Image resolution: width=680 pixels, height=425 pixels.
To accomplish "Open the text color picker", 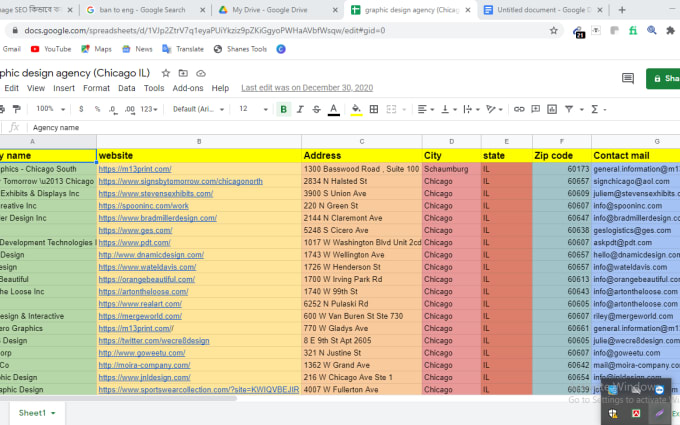I will coord(333,109).
